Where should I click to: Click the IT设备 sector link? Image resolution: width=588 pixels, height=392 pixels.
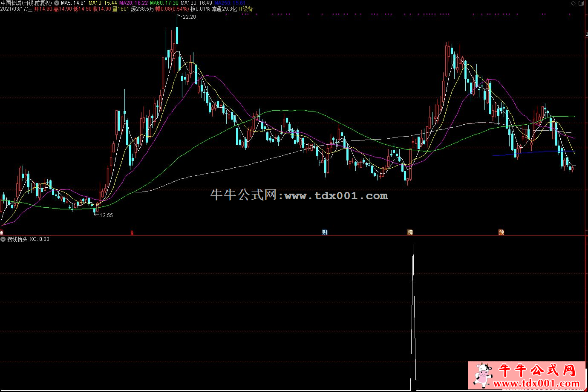click(x=246, y=9)
